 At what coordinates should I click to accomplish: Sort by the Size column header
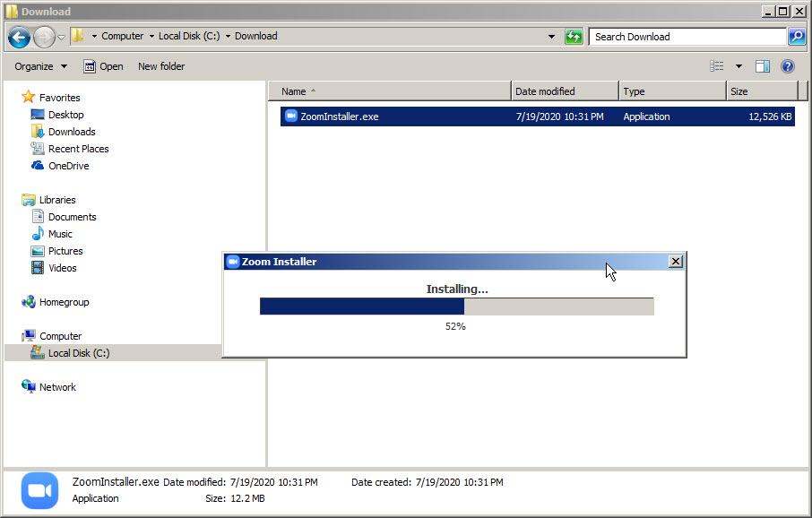[763, 91]
